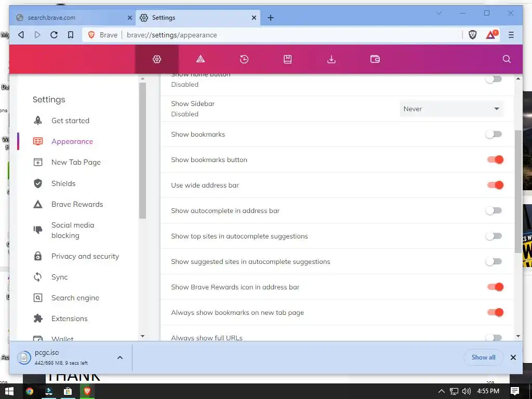Open the browser hamburger menu
532x399 pixels.
[511, 35]
